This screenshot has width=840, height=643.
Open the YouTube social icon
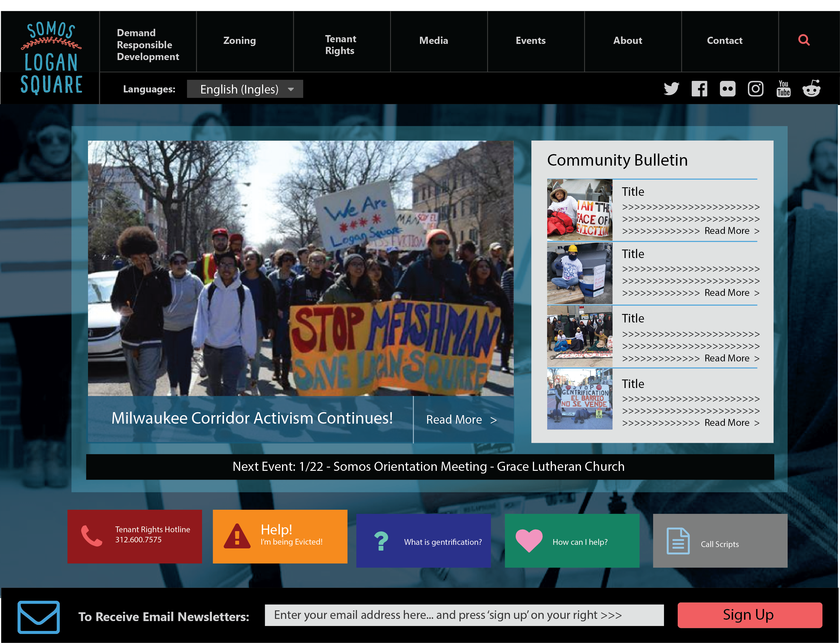point(783,89)
